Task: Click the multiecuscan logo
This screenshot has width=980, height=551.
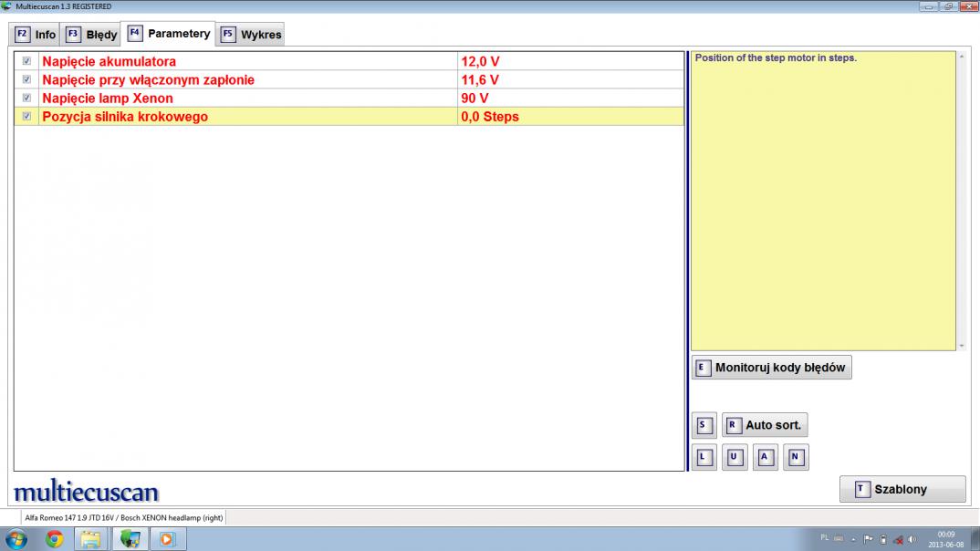Action: pos(87,492)
